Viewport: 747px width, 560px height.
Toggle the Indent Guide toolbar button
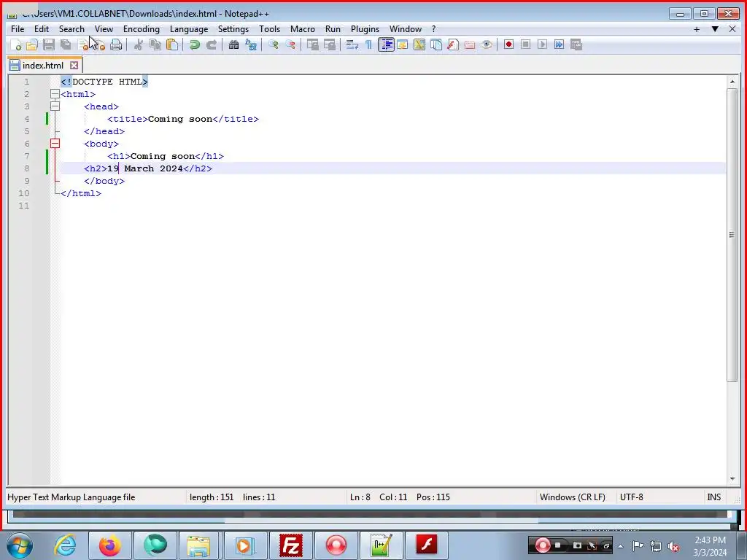[x=386, y=44]
